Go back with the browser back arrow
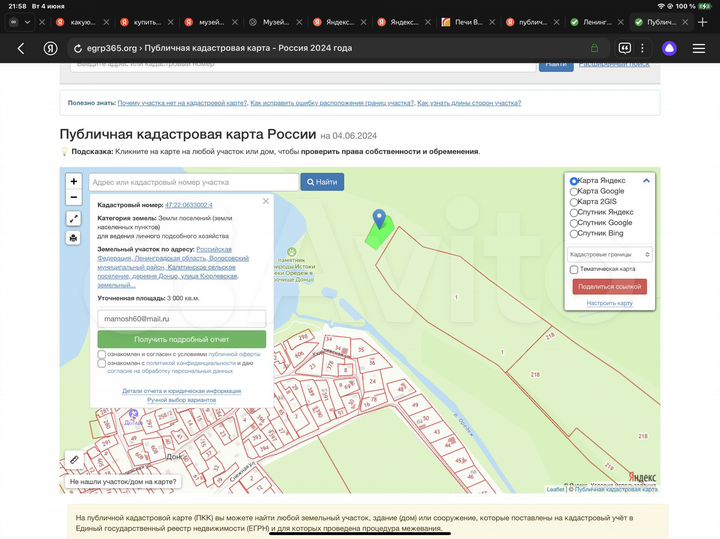 [x=21, y=48]
